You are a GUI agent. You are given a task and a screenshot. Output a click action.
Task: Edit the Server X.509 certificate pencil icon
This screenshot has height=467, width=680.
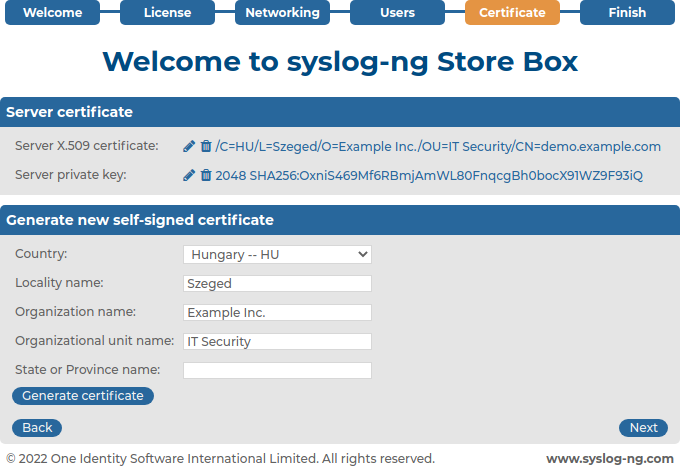(x=189, y=147)
